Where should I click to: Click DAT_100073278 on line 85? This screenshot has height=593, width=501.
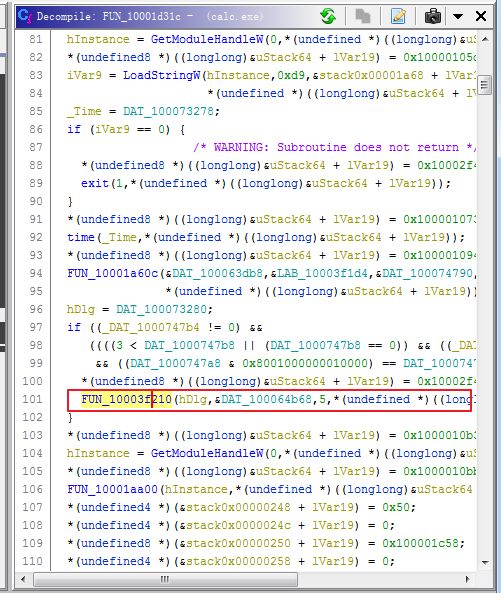click(168, 111)
